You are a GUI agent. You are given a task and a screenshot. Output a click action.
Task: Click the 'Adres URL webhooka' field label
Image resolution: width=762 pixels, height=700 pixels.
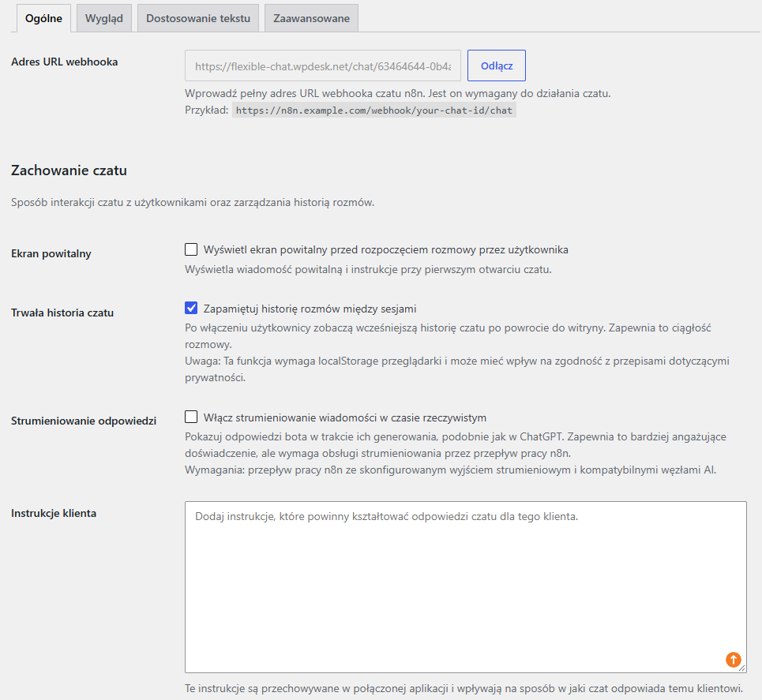(x=65, y=62)
